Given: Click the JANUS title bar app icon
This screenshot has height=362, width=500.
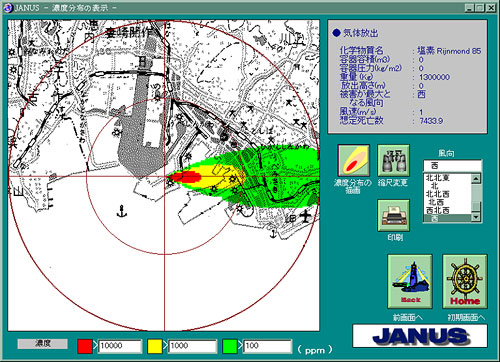Looking at the screenshot, I should point(8,8).
